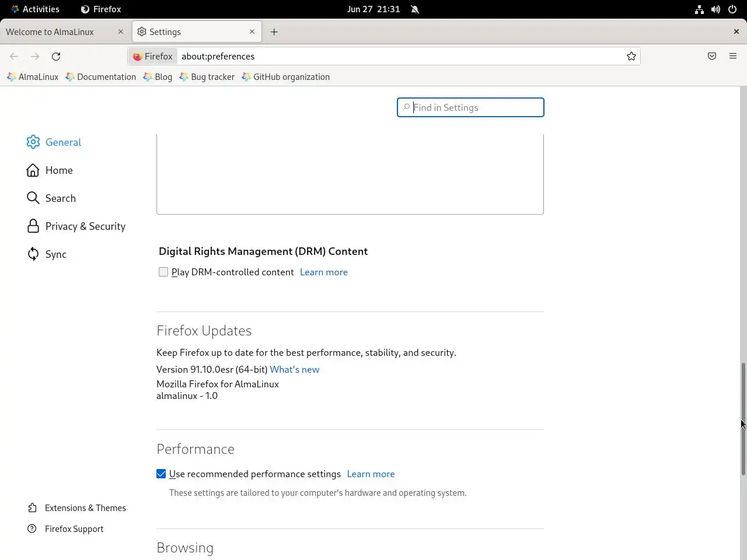Close the Firefox window
The height and width of the screenshot is (560, 747).
(x=736, y=32)
